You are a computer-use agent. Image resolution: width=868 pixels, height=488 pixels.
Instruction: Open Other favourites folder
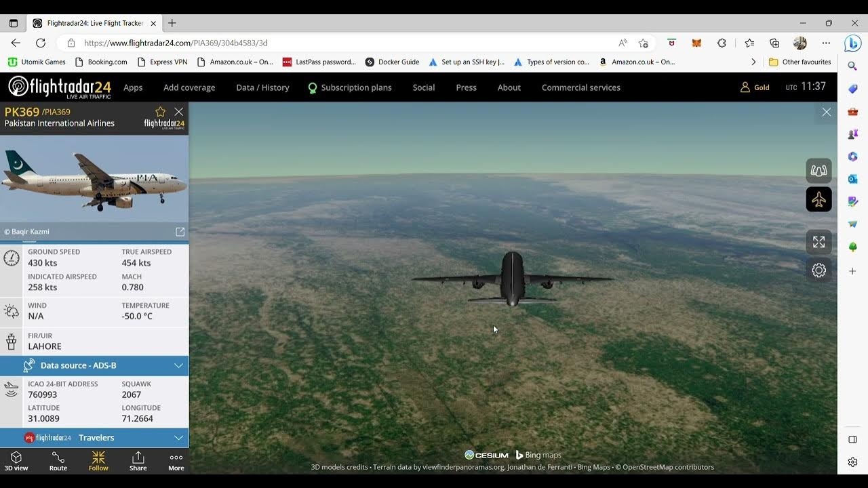click(800, 62)
